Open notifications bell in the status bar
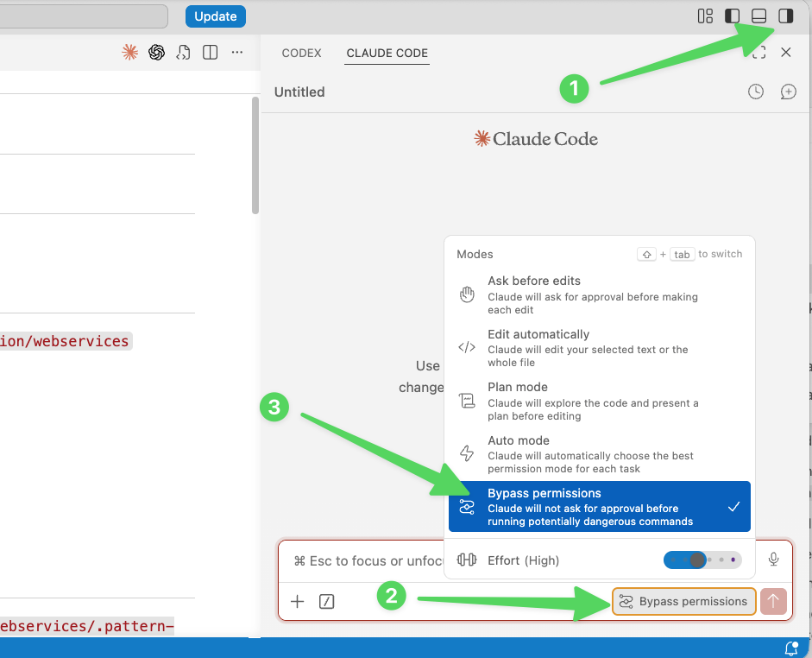 click(791, 649)
